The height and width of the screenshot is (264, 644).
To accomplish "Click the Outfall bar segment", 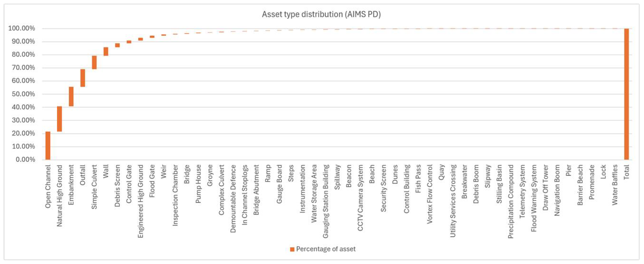I will tap(83, 78).
